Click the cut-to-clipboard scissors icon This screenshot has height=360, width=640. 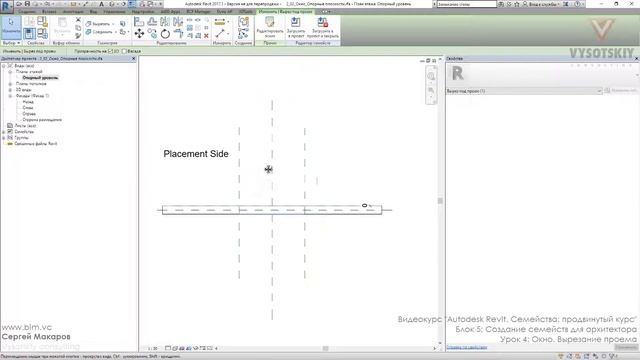point(78,20)
